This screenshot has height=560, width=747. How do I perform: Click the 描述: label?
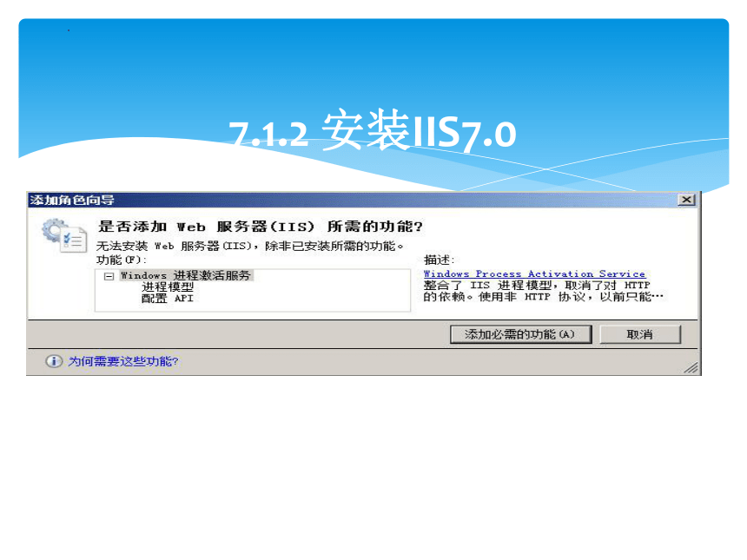tap(440, 260)
